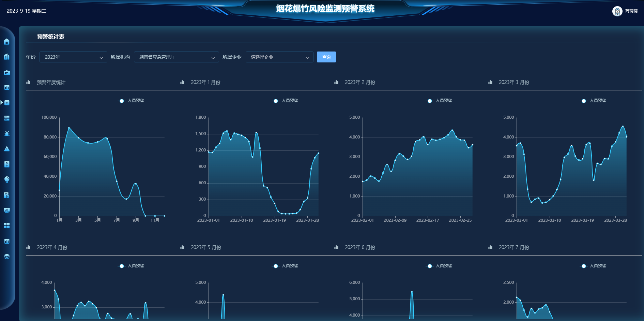This screenshot has width=644, height=321.
Task: Select the 预警统计表 tab heading
Action: pos(51,37)
